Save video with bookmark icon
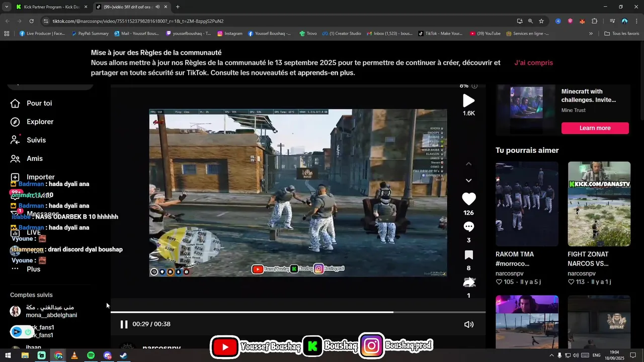The width and height of the screenshot is (644, 362). (x=468, y=255)
